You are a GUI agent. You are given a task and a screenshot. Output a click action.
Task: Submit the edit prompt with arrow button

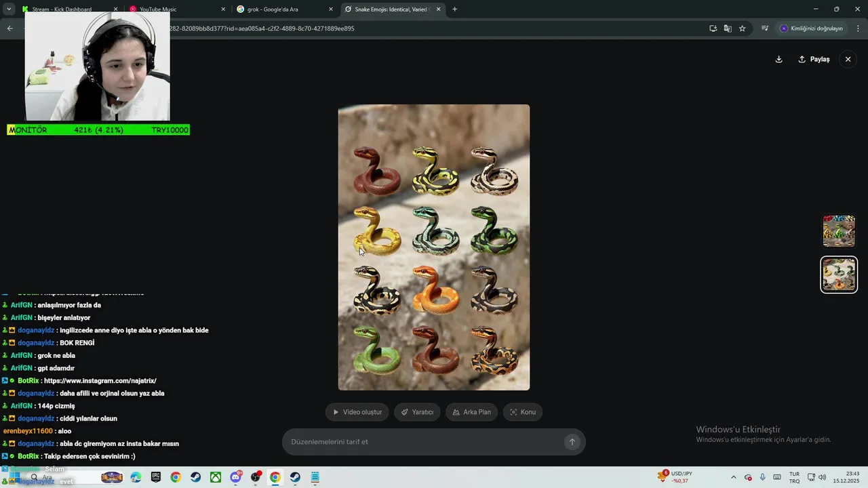coord(572,442)
